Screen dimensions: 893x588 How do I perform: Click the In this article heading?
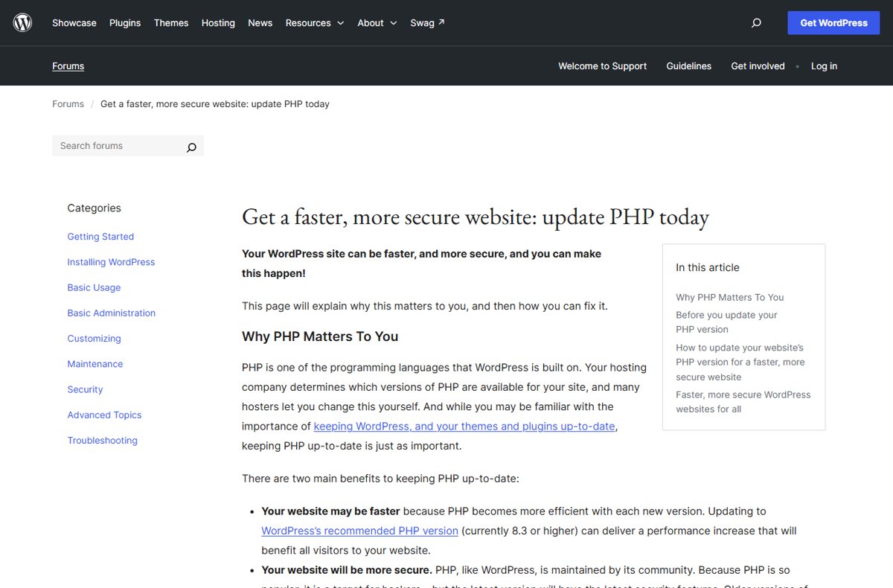tap(708, 267)
